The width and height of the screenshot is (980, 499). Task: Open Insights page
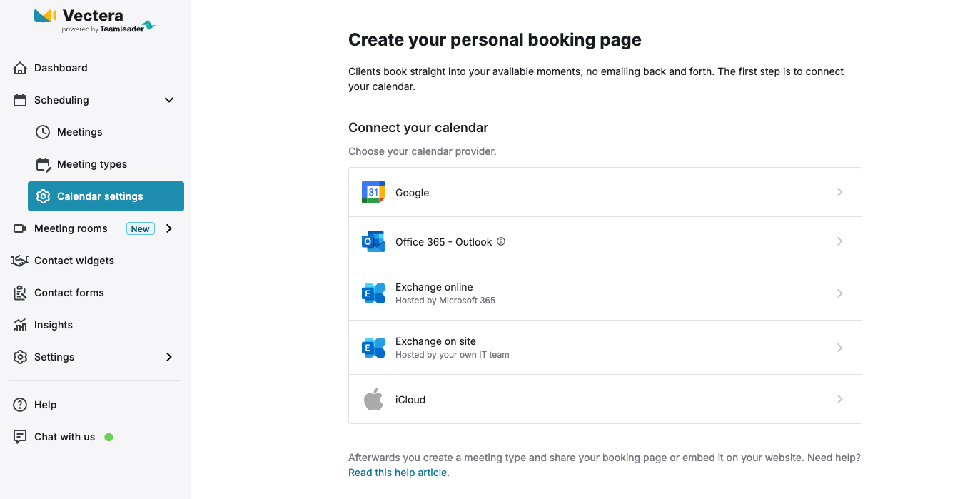pyautogui.click(x=54, y=325)
